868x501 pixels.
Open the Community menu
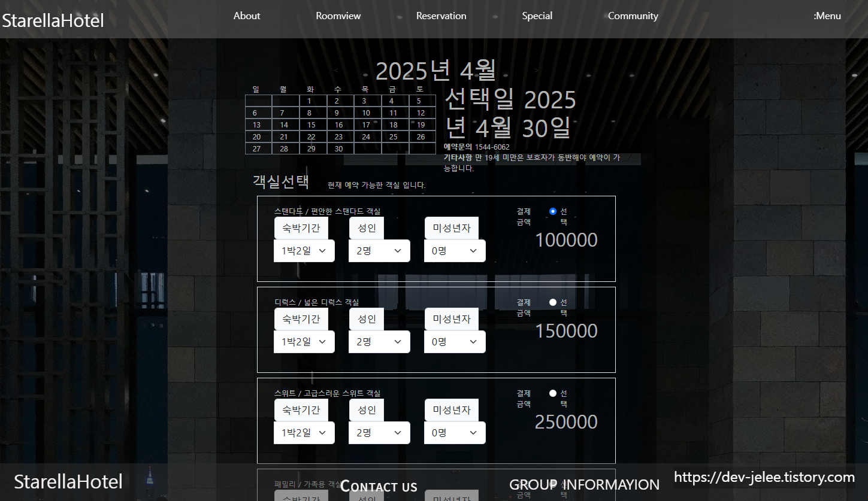633,16
